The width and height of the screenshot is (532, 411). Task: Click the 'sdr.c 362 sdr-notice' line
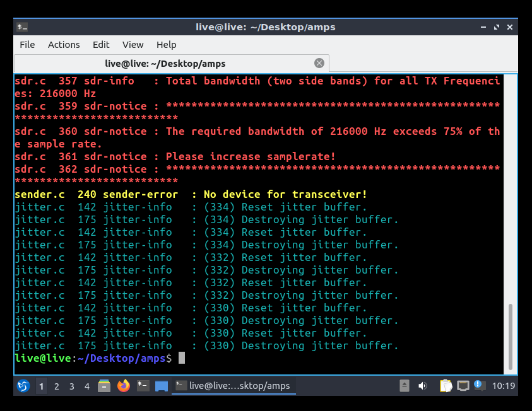point(257,175)
